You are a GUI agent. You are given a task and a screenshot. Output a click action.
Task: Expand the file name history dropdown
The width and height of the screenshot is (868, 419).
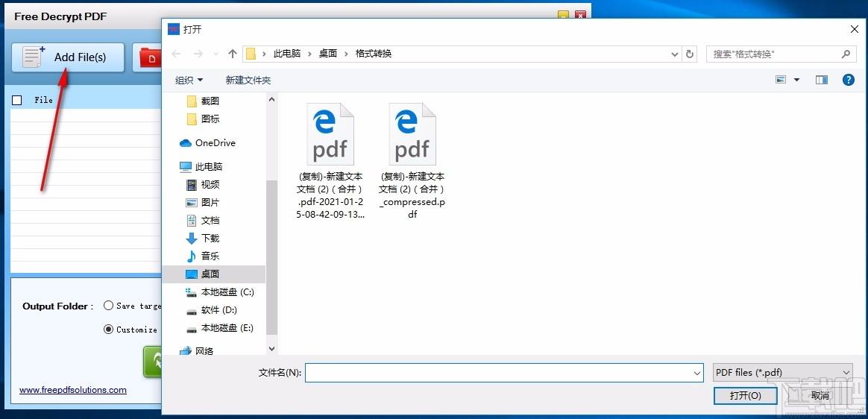coord(697,373)
